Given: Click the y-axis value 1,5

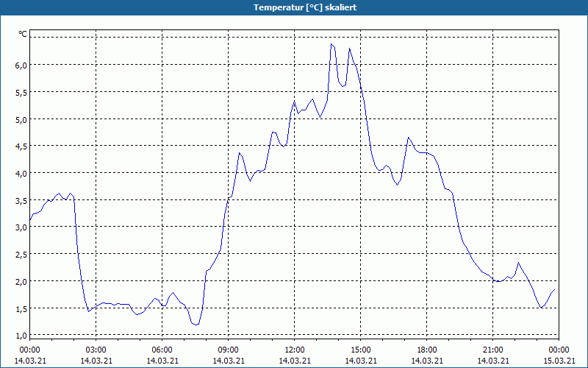Looking at the screenshot, I should coord(21,308).
